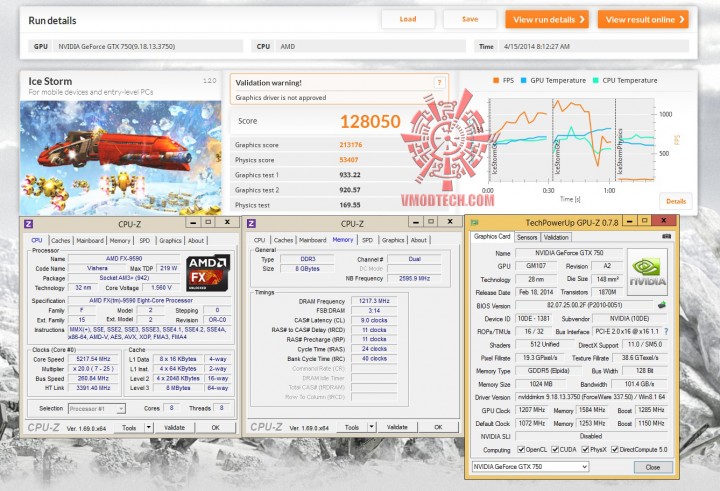
Task: Click the Driver Version field in GPU-Z
Action: point(592,397)
